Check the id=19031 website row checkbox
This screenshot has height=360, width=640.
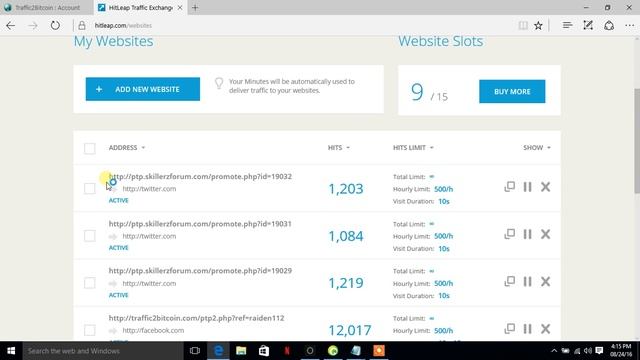click(x=89, y=236)
